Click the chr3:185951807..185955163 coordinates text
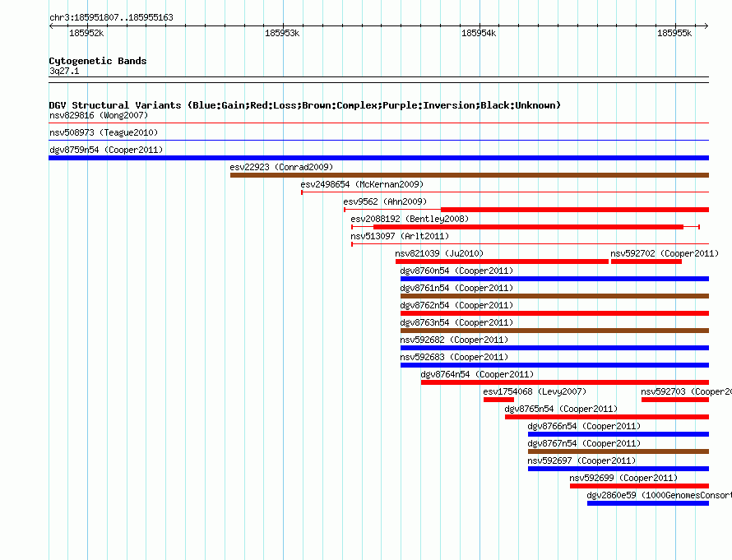Screen dimensions: 732x560 (x=111, y=17)
